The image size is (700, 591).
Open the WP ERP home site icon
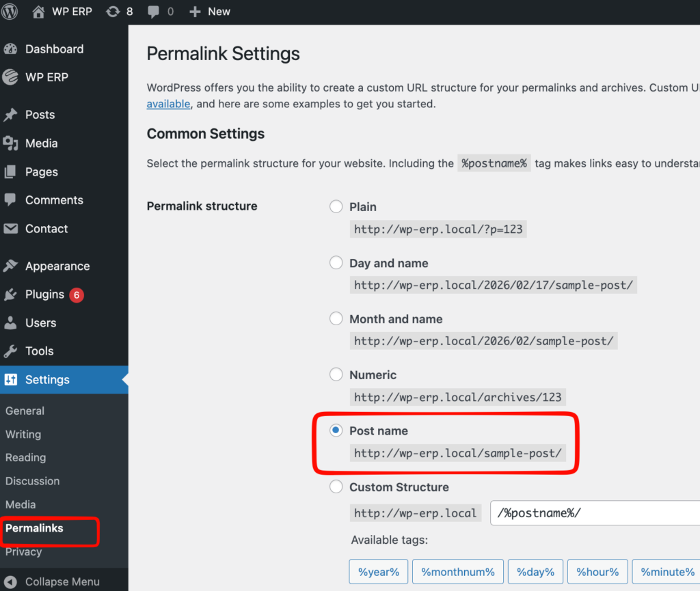(40, 12)
